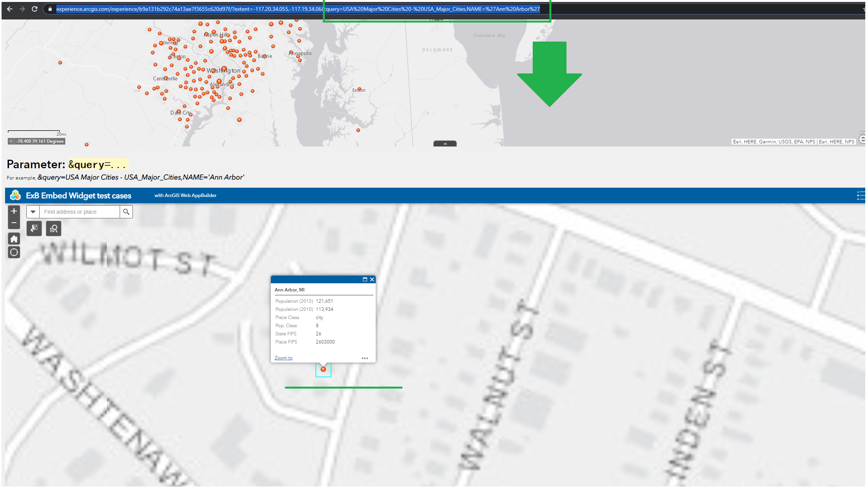Click the search magnifier button

[x=126, y=212]
